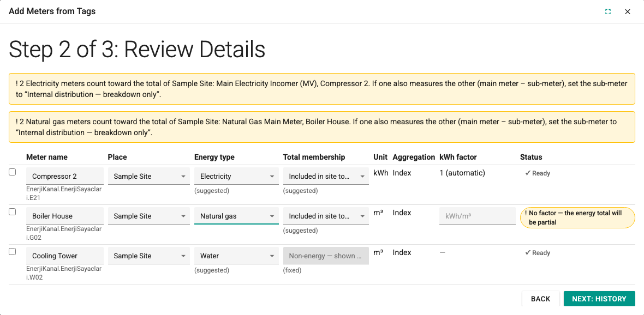Click the kWh factor column header
Viewport: 644px width, 315px height.
click(x=458, y=157)
